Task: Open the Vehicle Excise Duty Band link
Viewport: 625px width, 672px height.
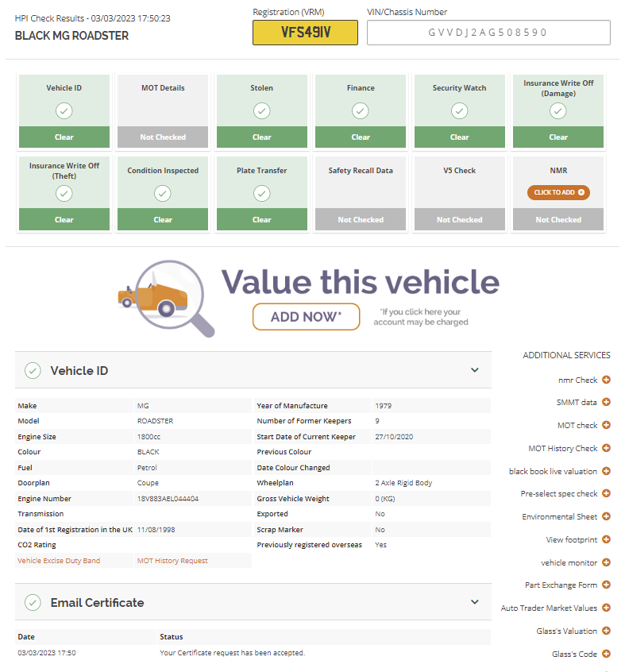Action: pyautogui.click(x=59, y=561)
